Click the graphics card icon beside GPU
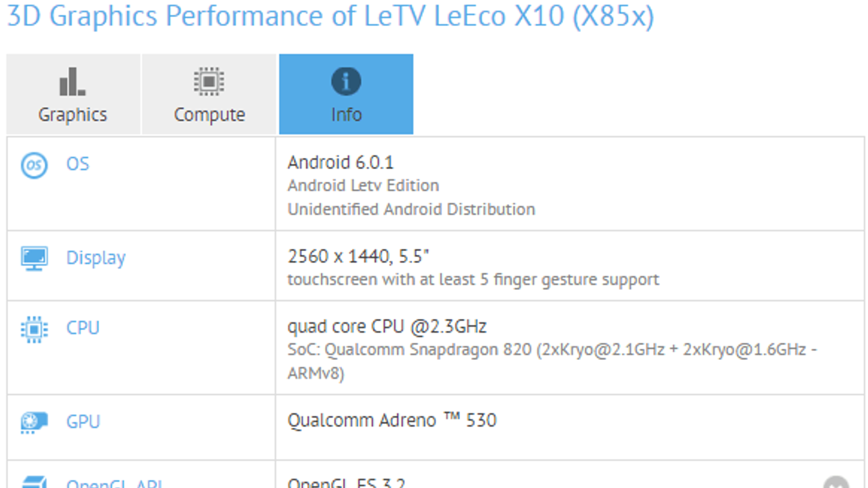The image size is (868, 488). 34,422
